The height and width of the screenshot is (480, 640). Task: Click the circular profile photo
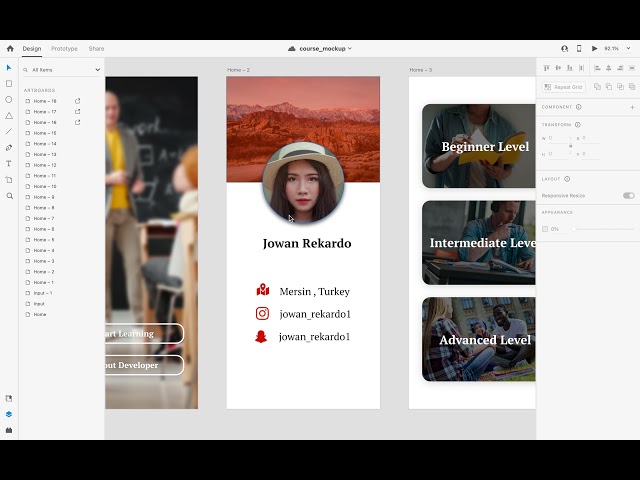coord(303,182)
